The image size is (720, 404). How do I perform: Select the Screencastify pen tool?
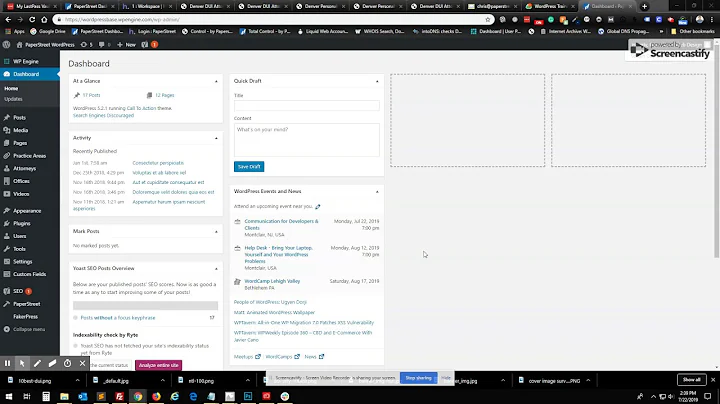[x=37, y=364]
